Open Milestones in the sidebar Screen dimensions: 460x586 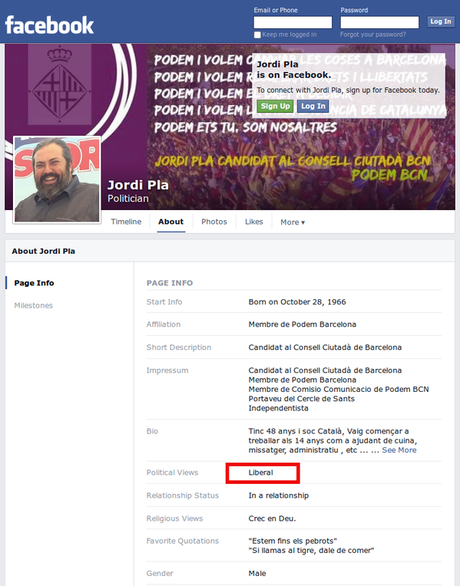click(x=34, y=305)
